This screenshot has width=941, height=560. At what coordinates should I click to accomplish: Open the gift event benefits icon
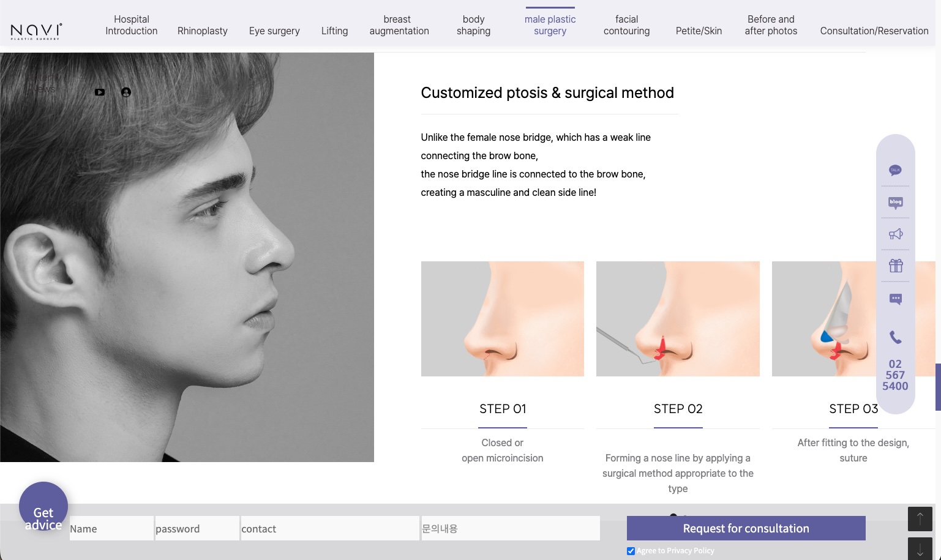(x=895, y=266)
